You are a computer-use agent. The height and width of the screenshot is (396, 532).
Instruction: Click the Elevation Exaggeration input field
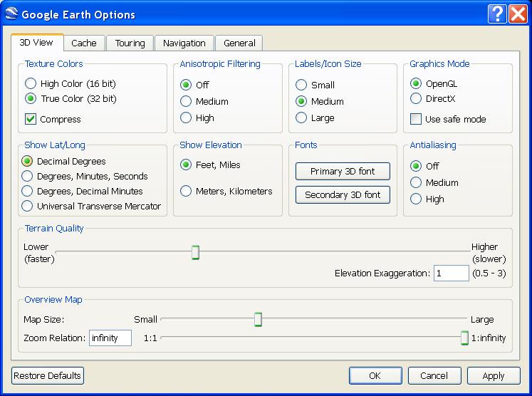point(451,273)
